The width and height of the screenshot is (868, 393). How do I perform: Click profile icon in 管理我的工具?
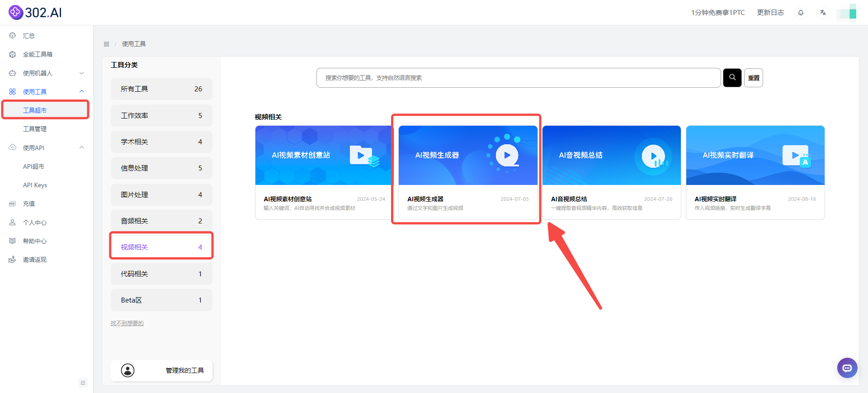tap(128, 370)
